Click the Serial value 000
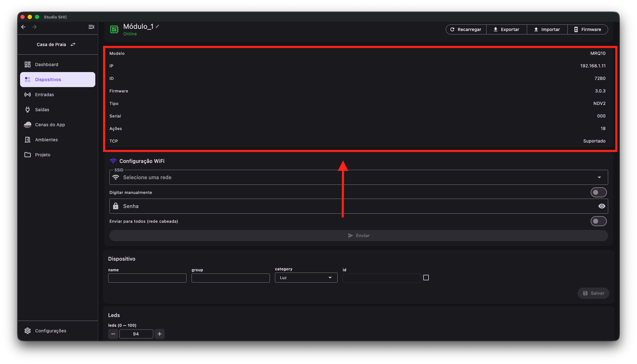The image size is (637, 364). (601, 116)
